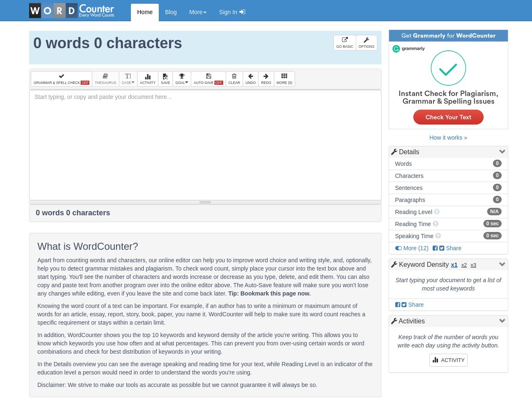
Task: Click the Speaking Time help icon
Action: tap(438, 236)
